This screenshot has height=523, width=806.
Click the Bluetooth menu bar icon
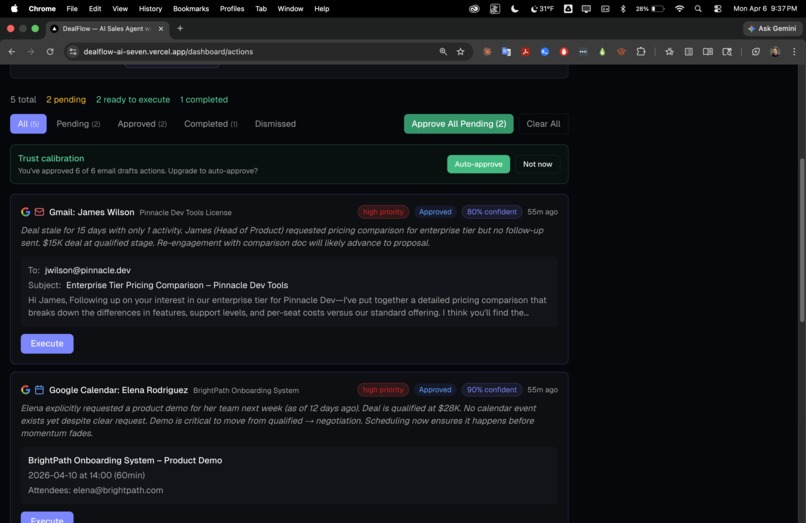click(623, 9)
